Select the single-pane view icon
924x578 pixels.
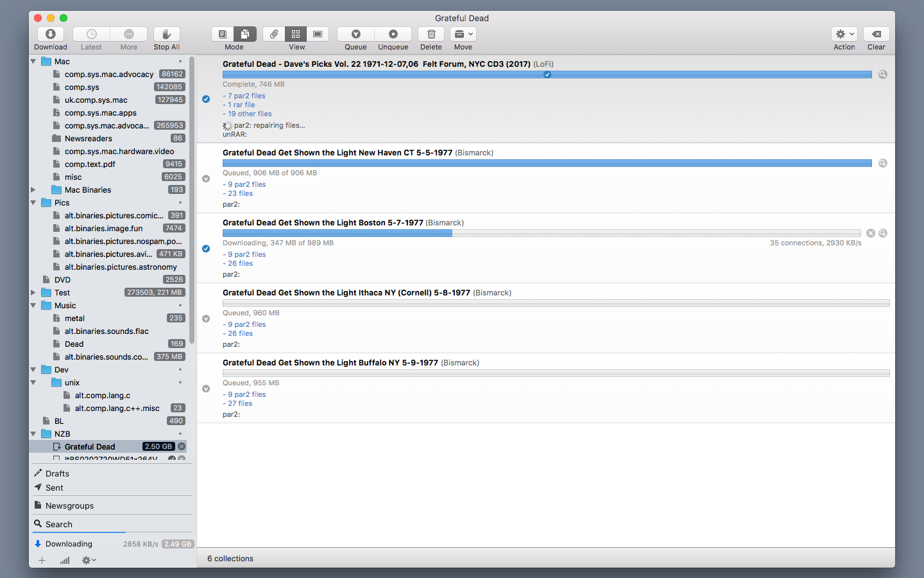tap(318, 34)
